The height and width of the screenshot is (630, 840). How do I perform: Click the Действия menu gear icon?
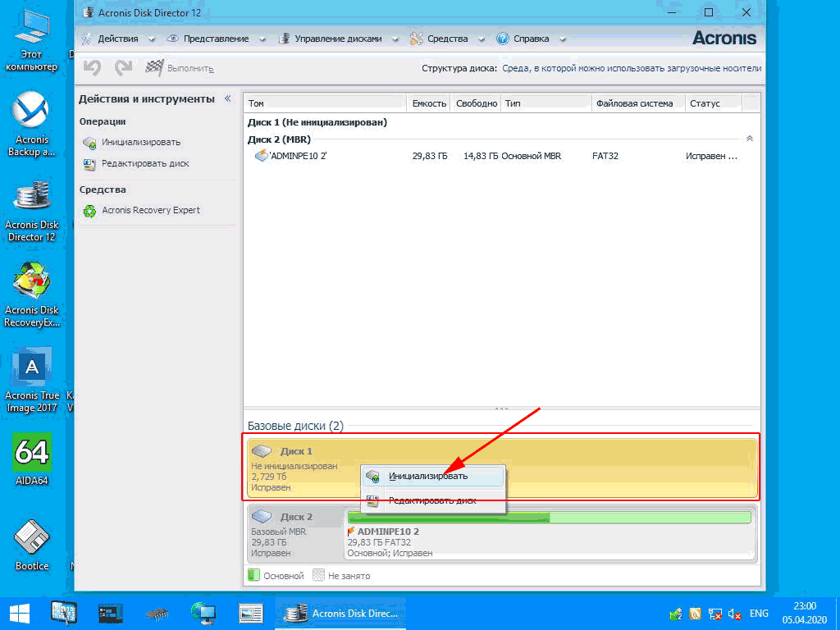click(x=86, y=39)
